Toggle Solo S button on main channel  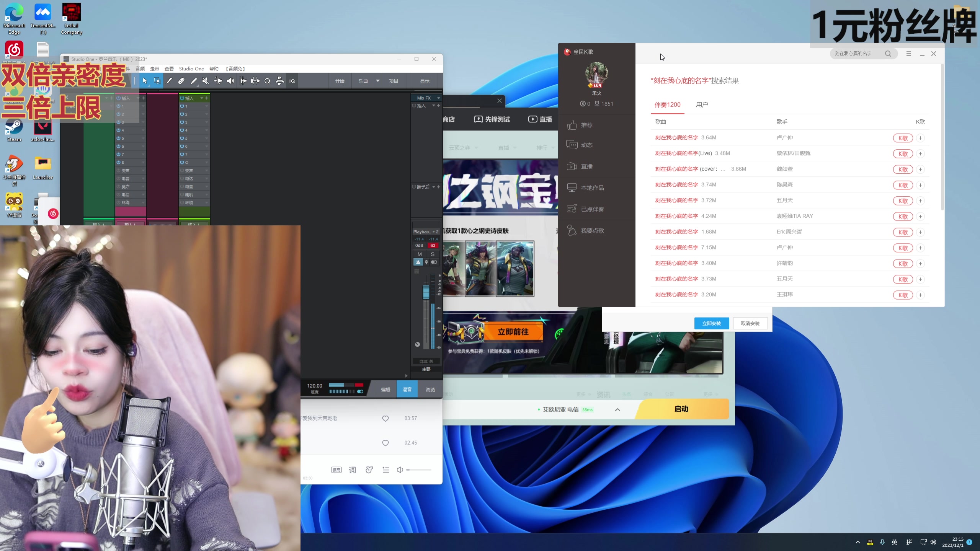click(433, 254)
